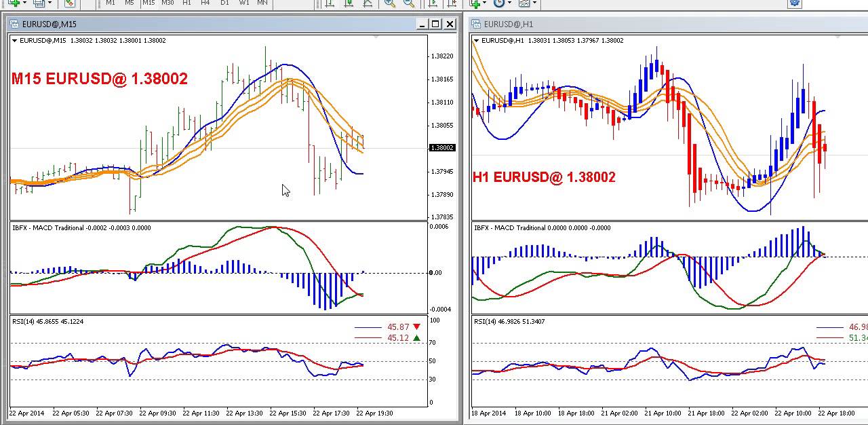Click the M15 'IBFX - MACD Traditional' label
Screen dimensions: 868x425
(47, 228)
